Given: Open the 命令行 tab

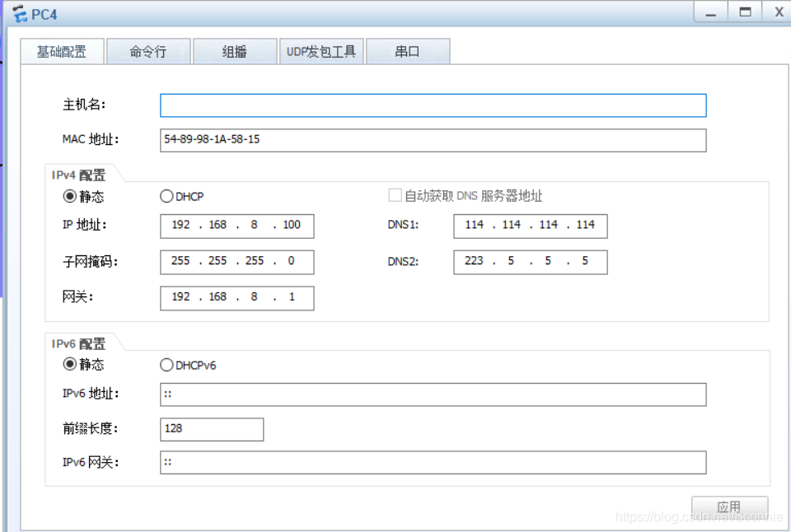Looking at the screenshot, I should [148, 51].
